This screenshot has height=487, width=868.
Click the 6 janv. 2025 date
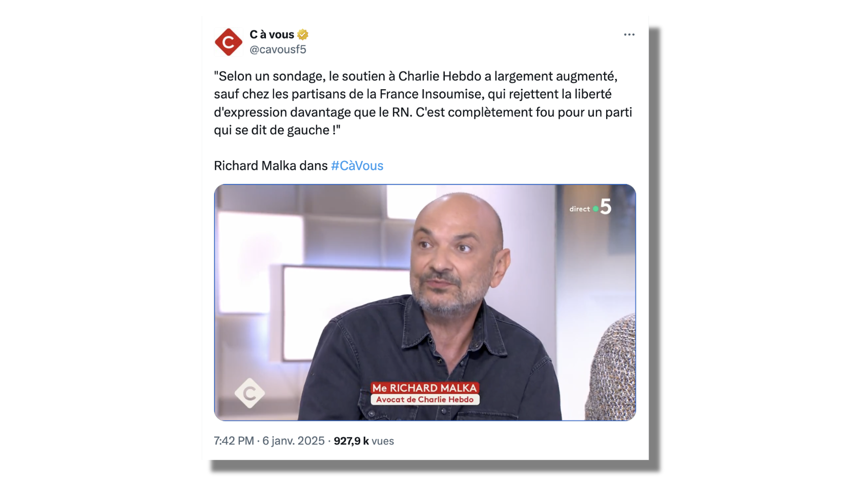click(294, 441)
